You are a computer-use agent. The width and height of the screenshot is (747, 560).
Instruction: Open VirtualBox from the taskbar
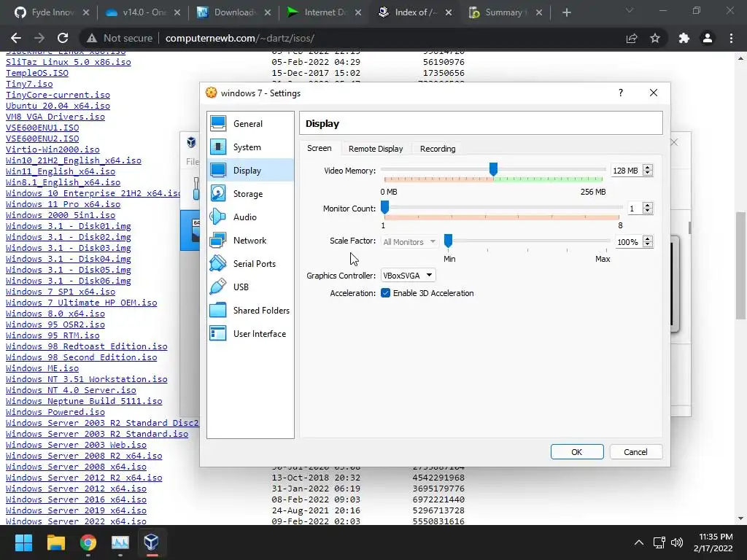click(152, 542)
